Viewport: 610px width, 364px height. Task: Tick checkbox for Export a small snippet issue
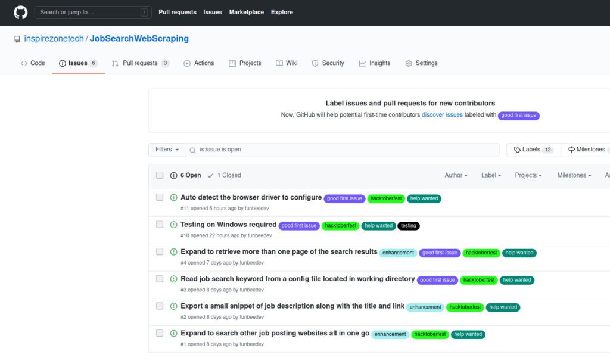pos(160,306)
